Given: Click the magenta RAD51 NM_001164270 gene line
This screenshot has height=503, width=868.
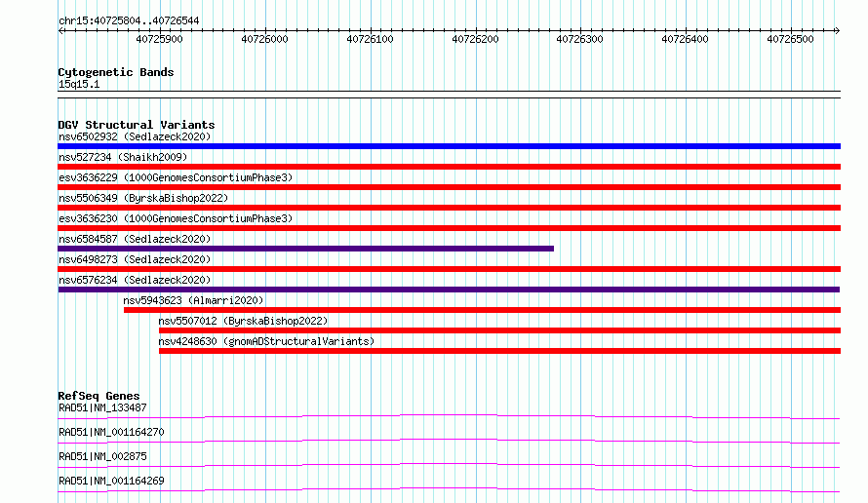Looking at the screenshot, I should (449, 441).
